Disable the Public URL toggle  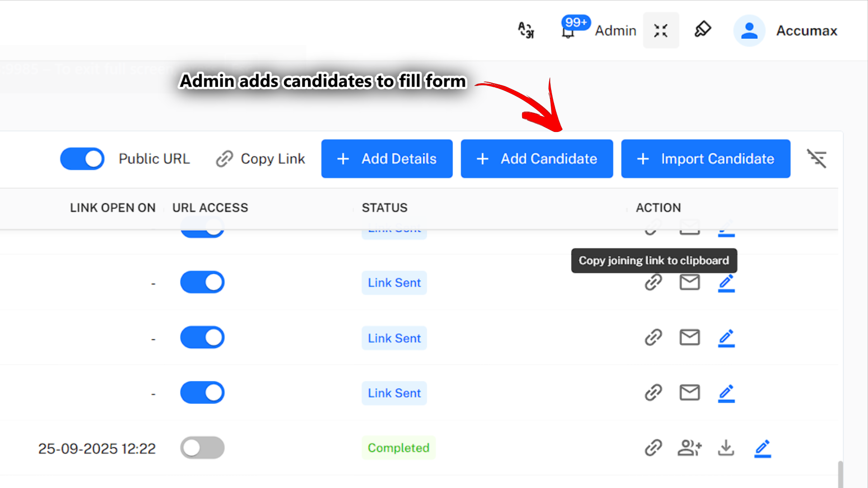click(x=82, y=159)
